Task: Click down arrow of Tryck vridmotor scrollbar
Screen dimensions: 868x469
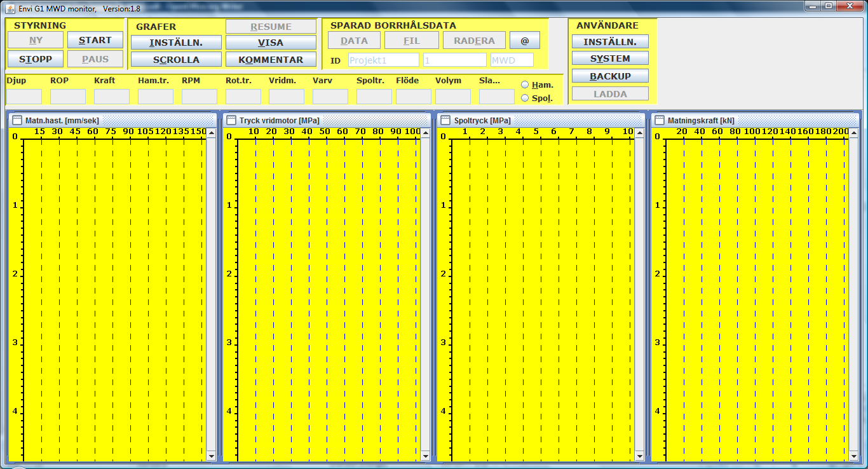Action: pos(426,456)
